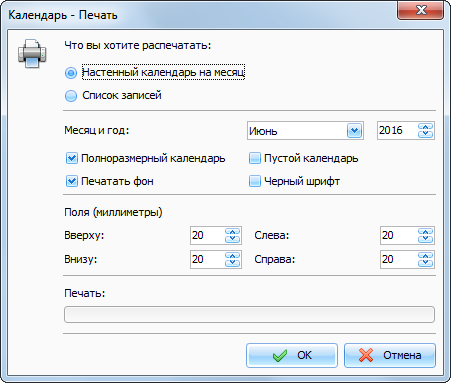
Task: Cancel the dialog with "Отмена" button
Action: pyautogui.click(x=390, y=355)
